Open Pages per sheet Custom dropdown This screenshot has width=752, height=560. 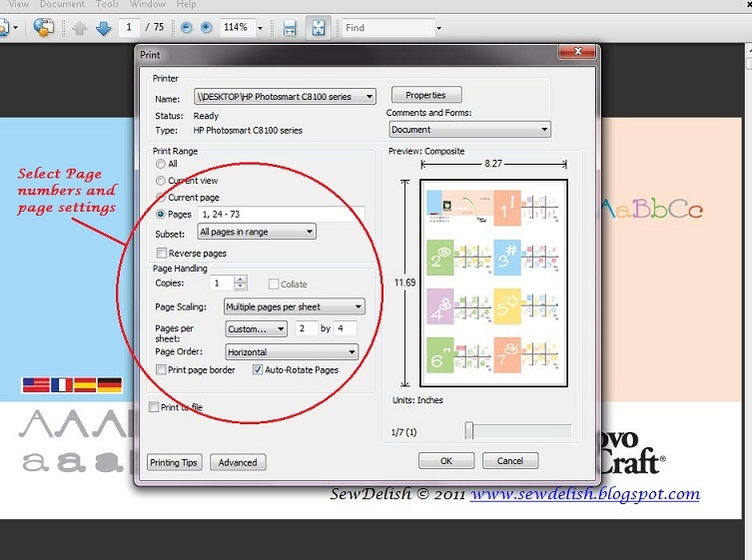tap(256, 328)
